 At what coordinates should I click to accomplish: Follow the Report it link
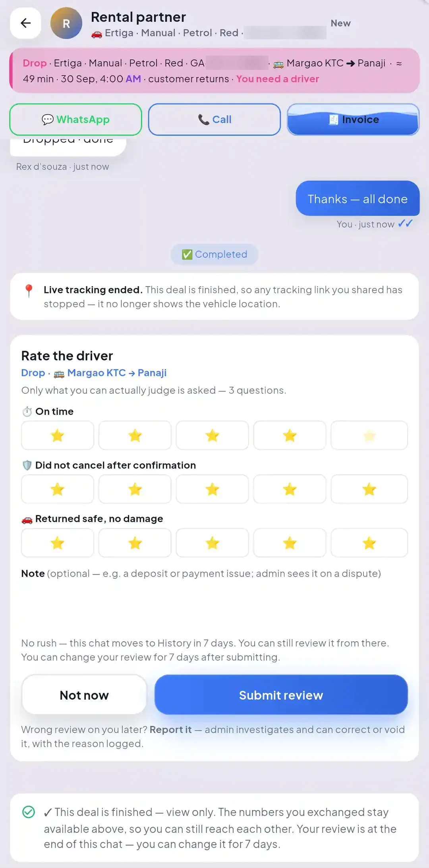(x=170, y=729)
